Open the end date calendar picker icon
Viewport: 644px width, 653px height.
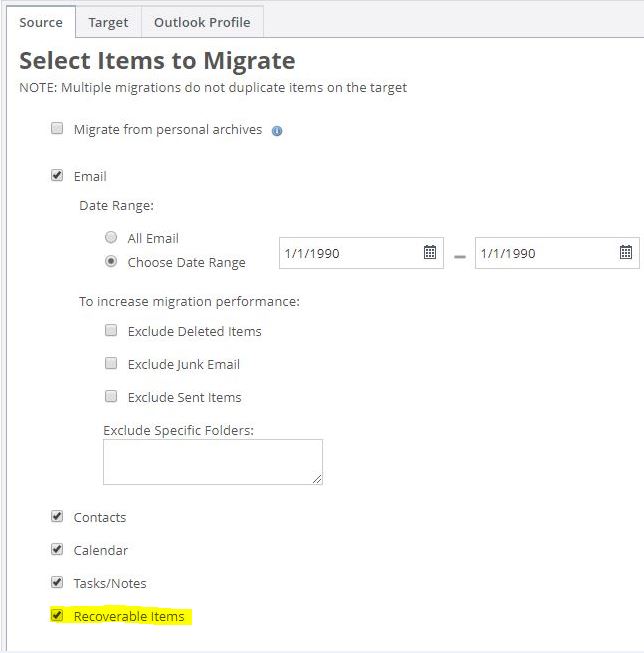(x=625, y=253)
